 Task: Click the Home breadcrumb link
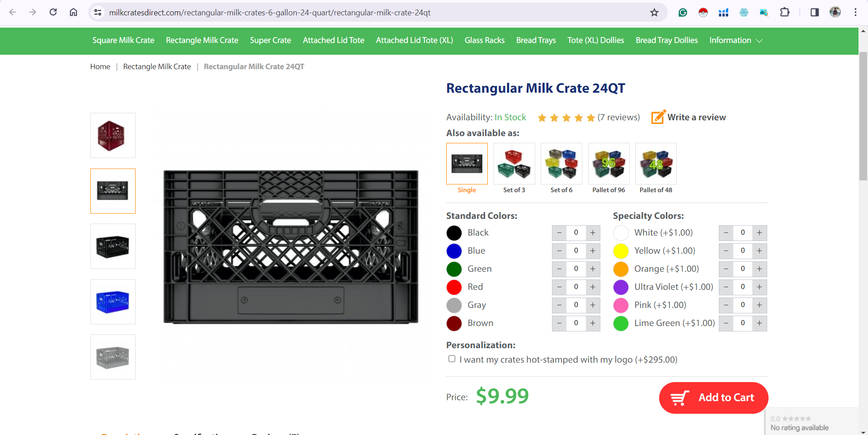point(100,66)
